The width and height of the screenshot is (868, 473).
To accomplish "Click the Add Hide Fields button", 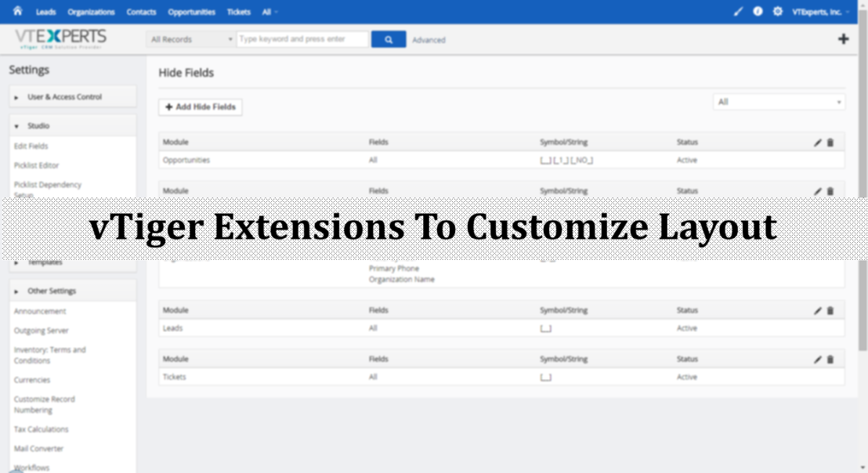I will point(200,107).
